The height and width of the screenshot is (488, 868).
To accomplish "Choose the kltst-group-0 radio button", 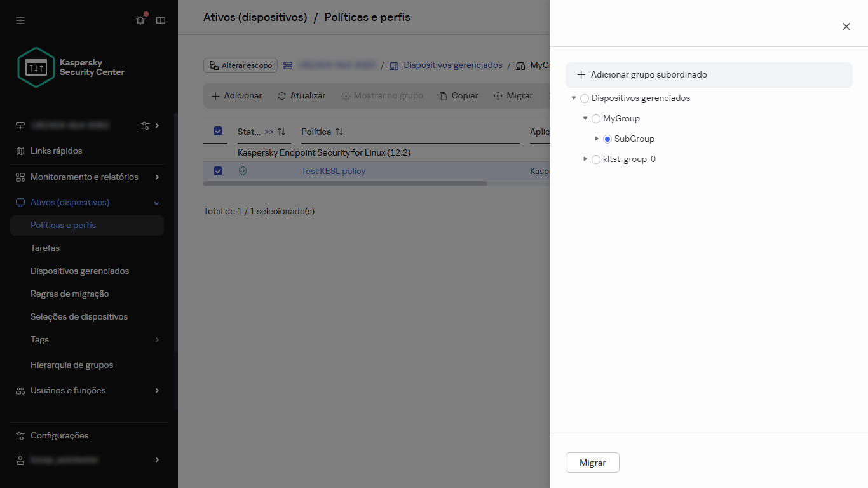I will click(x=596, y=159).
